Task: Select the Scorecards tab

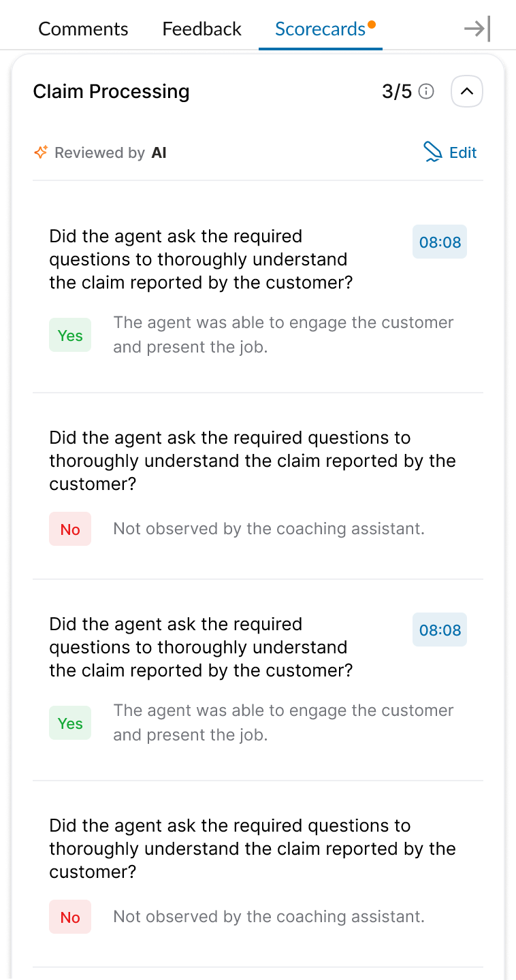Action: point(320,29)
